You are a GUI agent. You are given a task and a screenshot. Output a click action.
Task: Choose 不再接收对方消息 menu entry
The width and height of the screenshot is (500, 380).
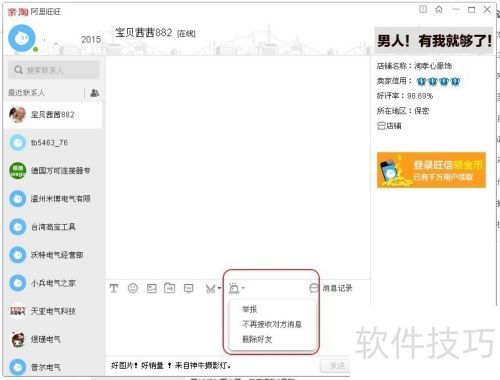pos(272,324)
